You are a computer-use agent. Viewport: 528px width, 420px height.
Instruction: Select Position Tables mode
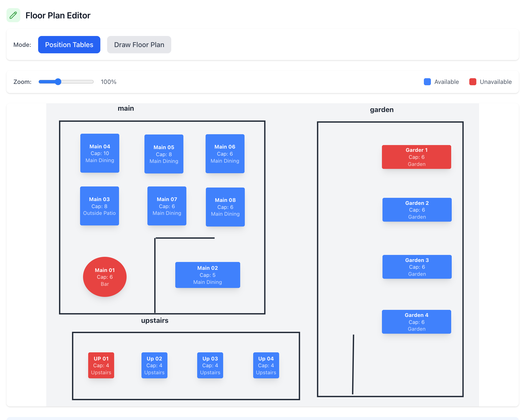coord(69,45)
